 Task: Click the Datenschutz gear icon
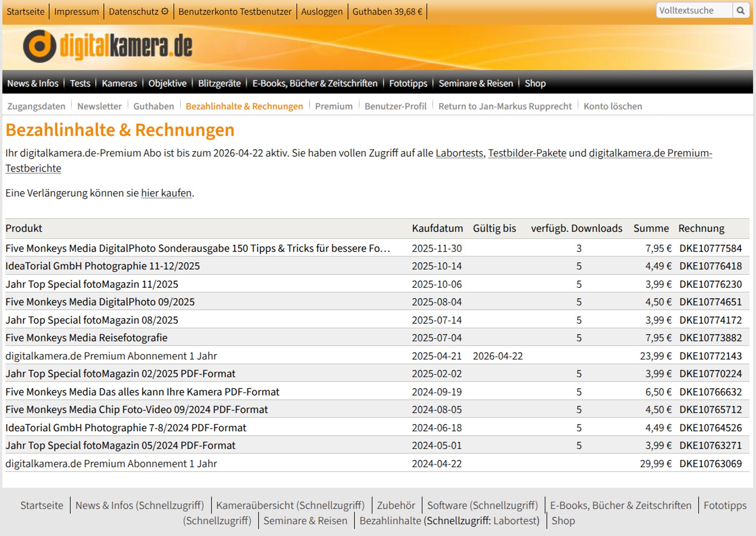(165, 11)
